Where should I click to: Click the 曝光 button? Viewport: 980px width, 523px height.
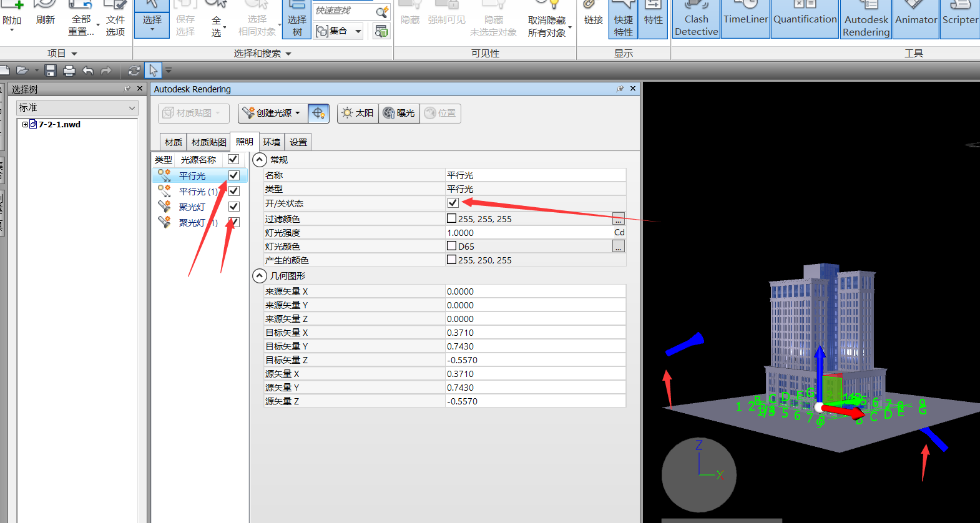click(399, 113)
